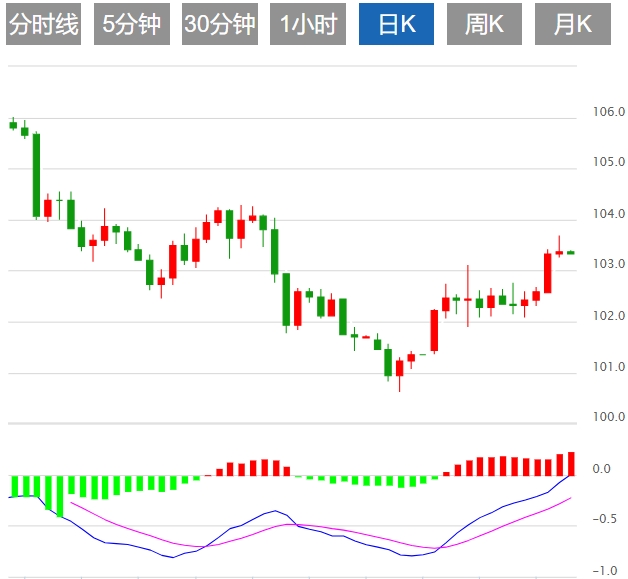
Task: Click the longest green MACD histogram bar
Action: 60,495
